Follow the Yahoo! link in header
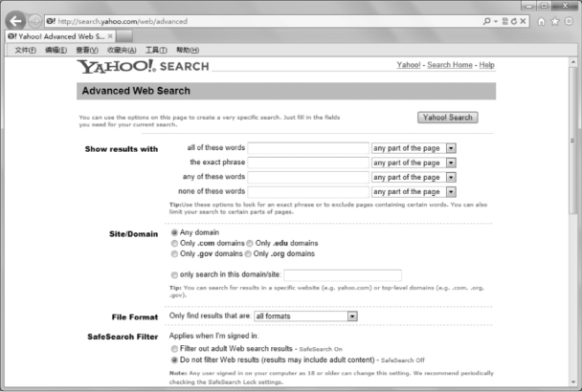This screenshot has height=392, width=582. click(x=409, y=65)
